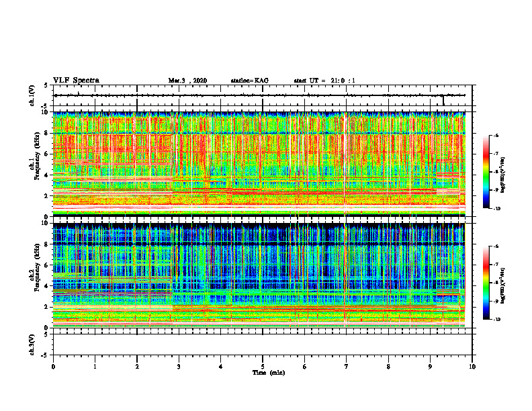Click the '10' minute tick on the time axis
This screenshot has width=532, height=411.
click(x=472, y=367)
